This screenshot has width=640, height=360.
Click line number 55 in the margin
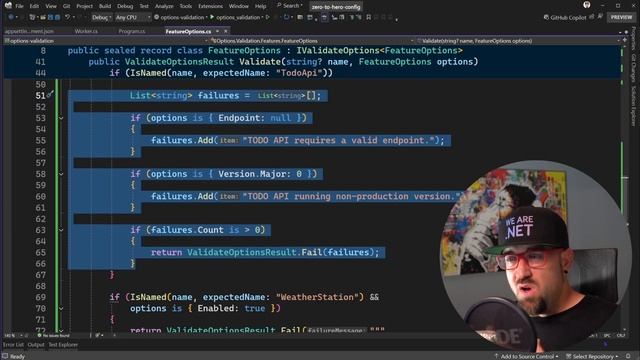pos(40,140)
